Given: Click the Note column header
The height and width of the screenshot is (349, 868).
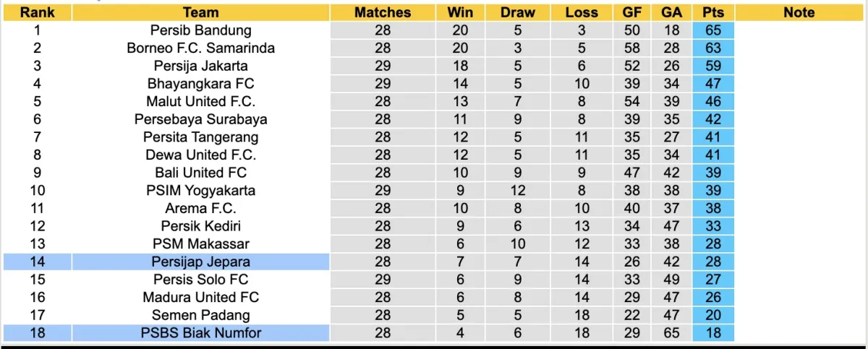Looking at the screenshot, I should 798,12.
